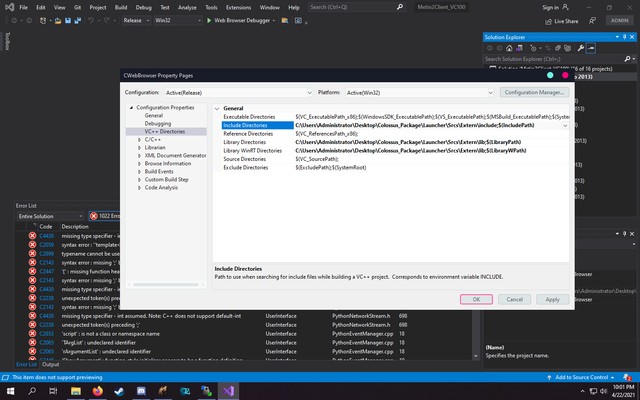Open the File menu
Screen dimensions: 640x400
pyautogui.click(x=24, y=7)
